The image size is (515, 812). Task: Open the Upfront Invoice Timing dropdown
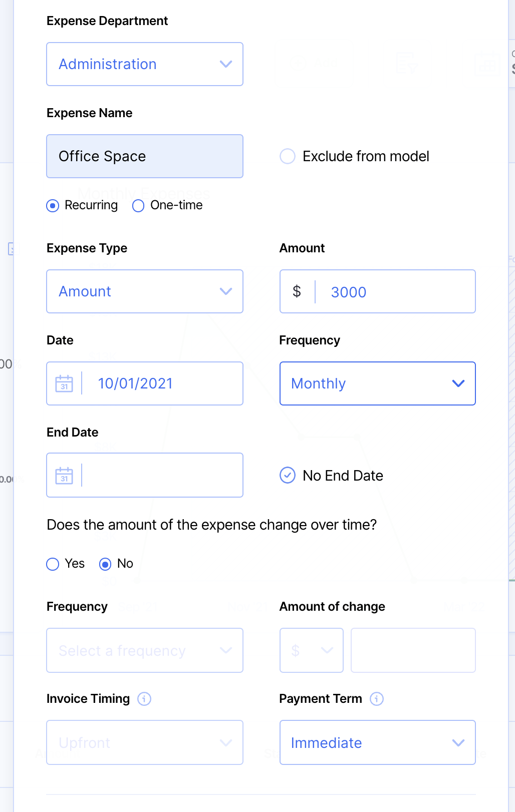pyautogui.click(x=145, y=742)
